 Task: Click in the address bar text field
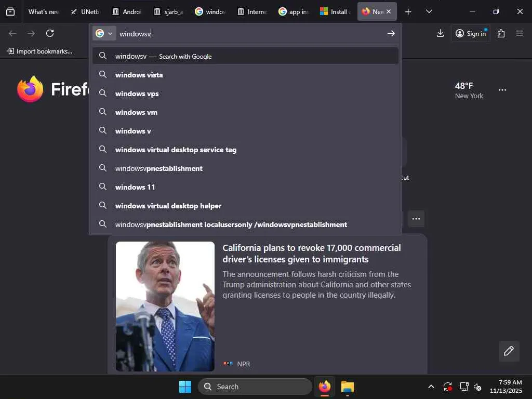pyautogui.click(x=251, y=34)
